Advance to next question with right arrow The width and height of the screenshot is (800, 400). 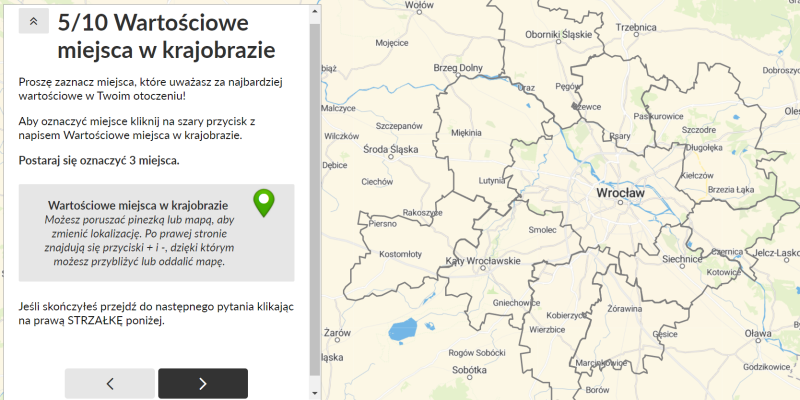(x=203, y=383)
